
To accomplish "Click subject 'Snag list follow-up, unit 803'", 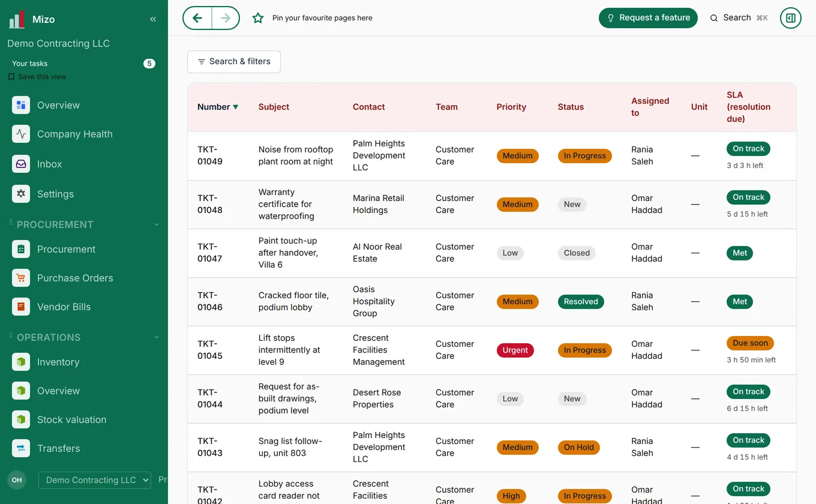I will click(290, 447).
